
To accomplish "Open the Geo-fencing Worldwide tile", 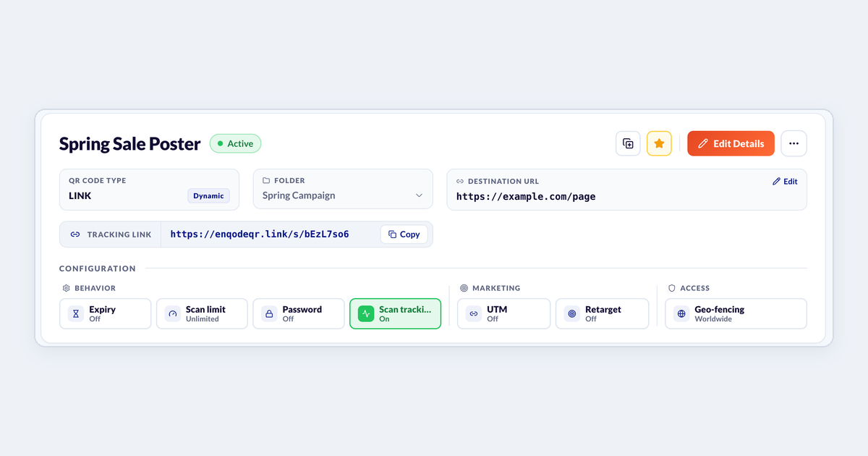I will (x=736, y=313).
